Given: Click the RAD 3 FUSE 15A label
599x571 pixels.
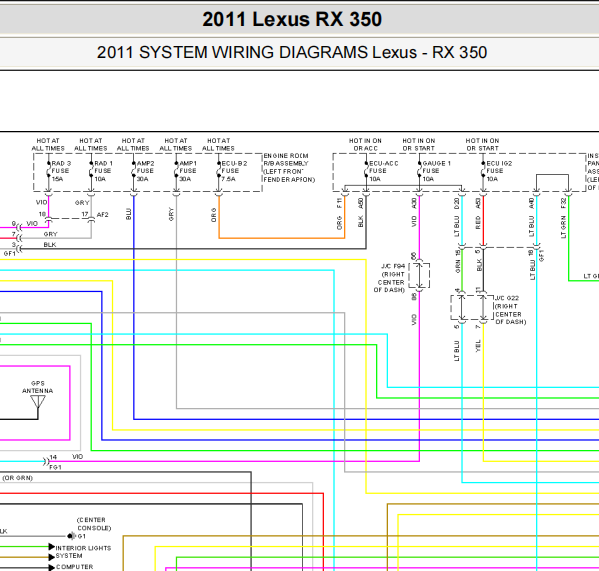Looking at the screenshot, I should (x=61, y=171).
